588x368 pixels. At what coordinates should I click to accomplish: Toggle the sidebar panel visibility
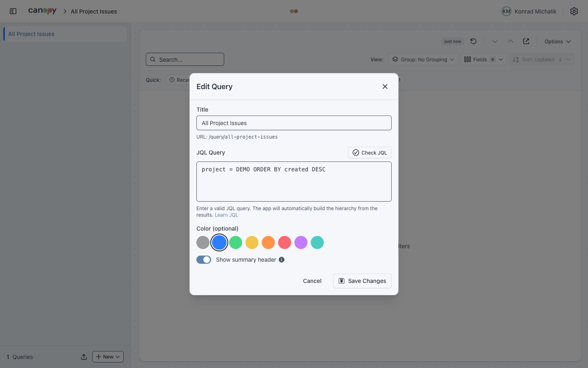13,11
